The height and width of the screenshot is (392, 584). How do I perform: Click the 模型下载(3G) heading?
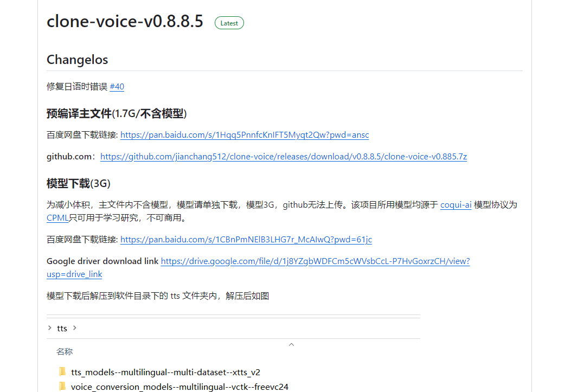pyautogui.click(x=79, y=183)
